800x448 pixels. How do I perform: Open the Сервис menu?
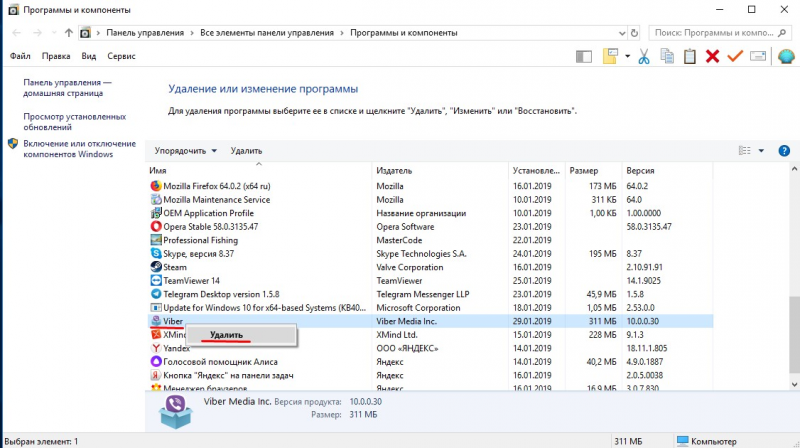[x=121, y=56]
